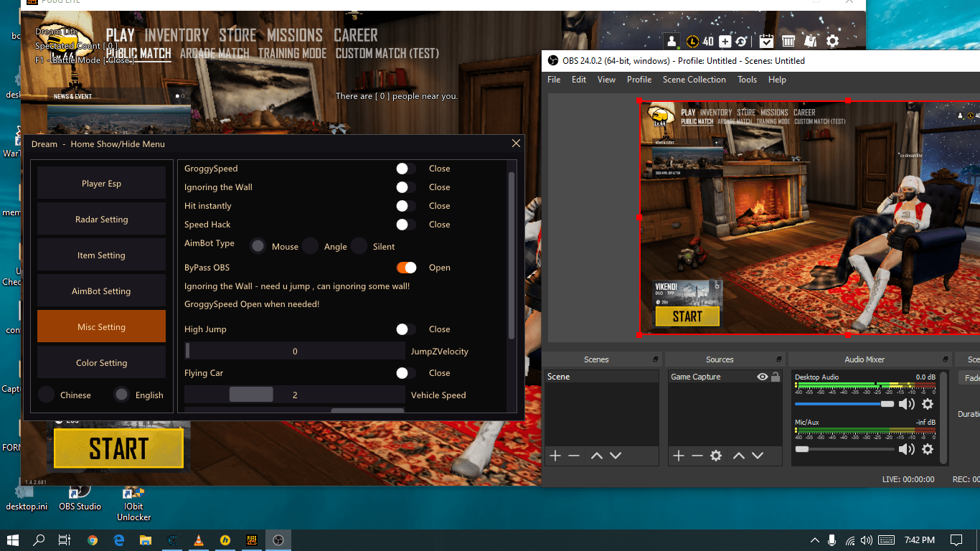Pop out the Scenes dock panel
Image resolution: width=980 pixels, height=551 pixels.
coord(655,359)
